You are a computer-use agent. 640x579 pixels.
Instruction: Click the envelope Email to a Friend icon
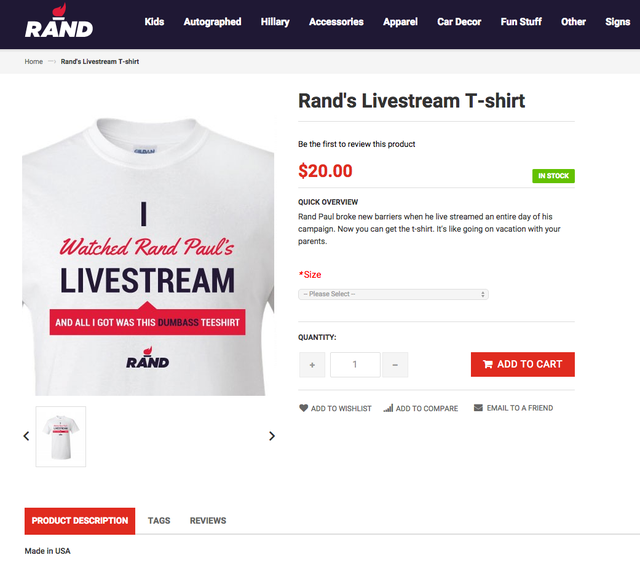point(478,408)
